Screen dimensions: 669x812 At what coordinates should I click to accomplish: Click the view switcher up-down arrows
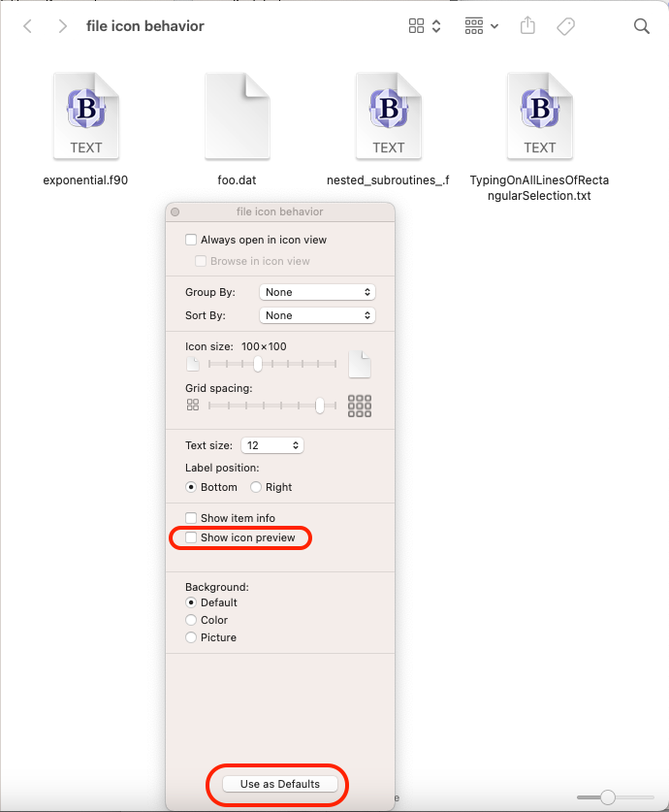[x=436, y=26]
